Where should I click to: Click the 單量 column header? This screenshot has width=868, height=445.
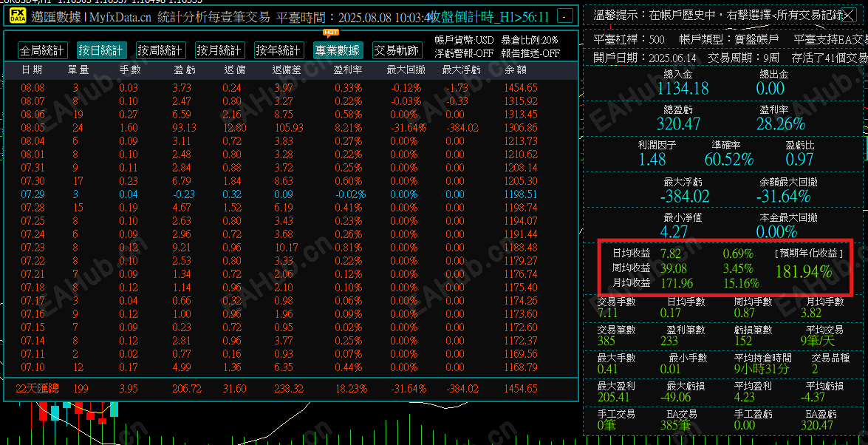tap(78, 69)
